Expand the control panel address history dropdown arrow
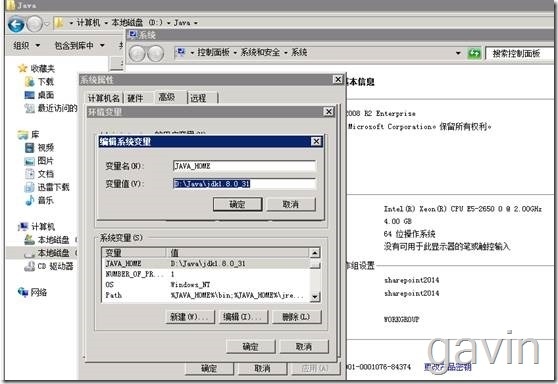Screen dimensions: 558x384 point(458,53)
